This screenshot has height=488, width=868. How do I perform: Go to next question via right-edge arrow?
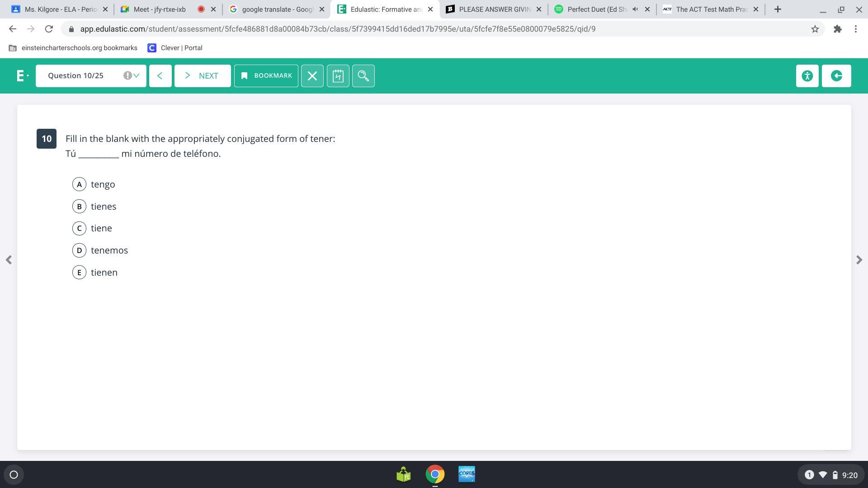859,260
